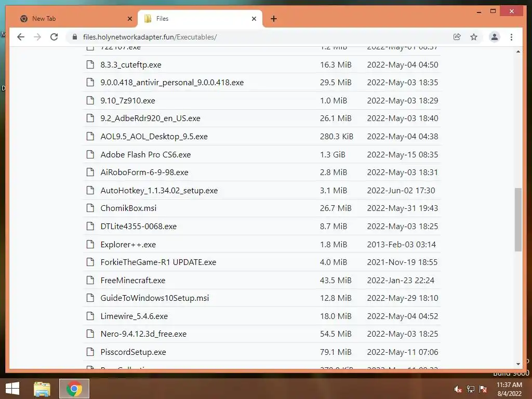Screen dimensions: 532x399
Task: Click the 1.3 GiB size value
Action: point(332,155)
